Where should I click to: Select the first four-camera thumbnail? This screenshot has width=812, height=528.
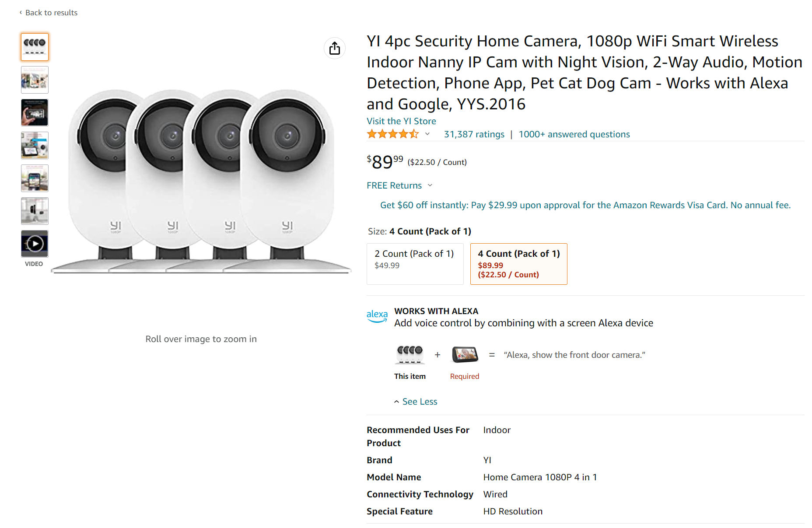point(35,47)
